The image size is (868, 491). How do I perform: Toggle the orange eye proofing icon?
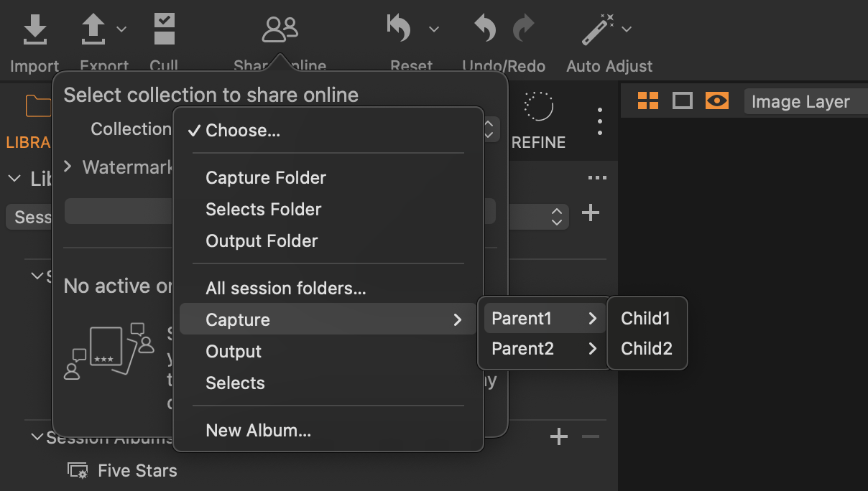pyautogui.click(x=716, y=101)
